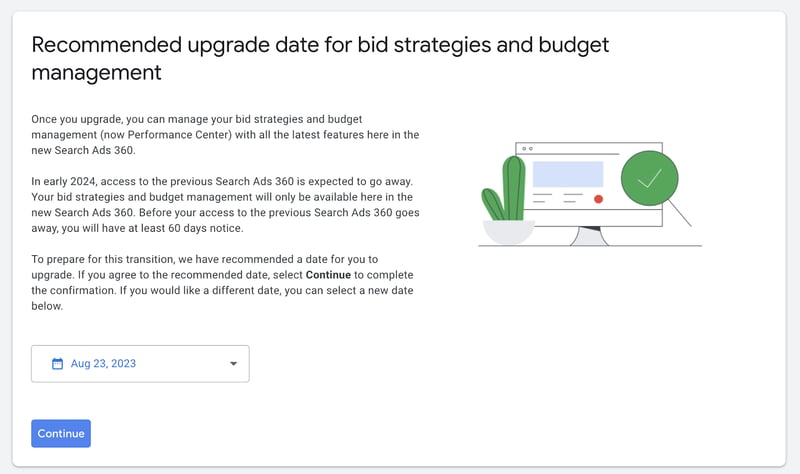This screenshot has width=800, height=474.
Task: Expand the date dropdown arrow
Action: pos(233,364)
